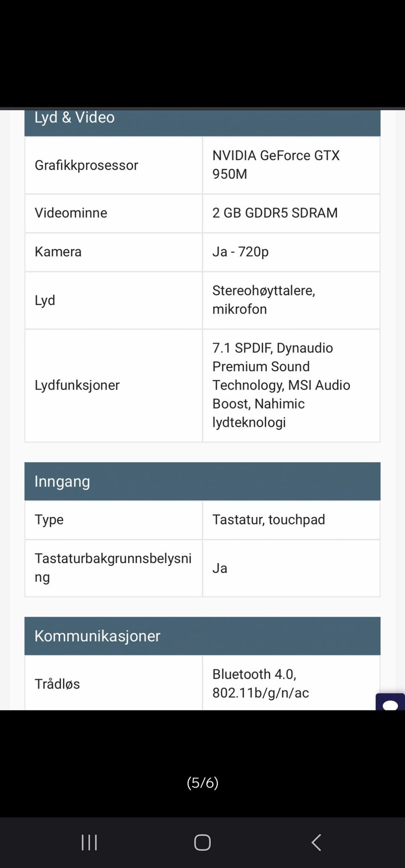Tap the Kamera value Ja - 720p
This screenshot has height=868, width=405.
(240, 252)
